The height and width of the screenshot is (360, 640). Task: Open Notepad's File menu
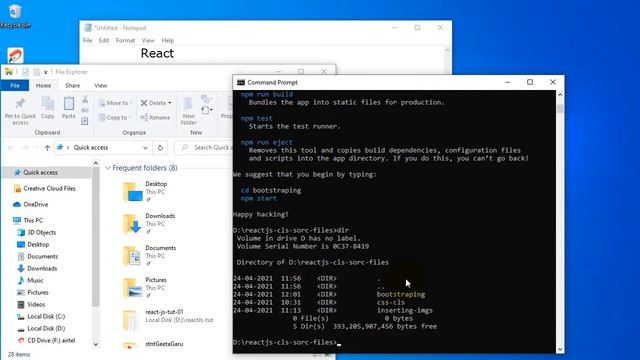click(87, 40)
